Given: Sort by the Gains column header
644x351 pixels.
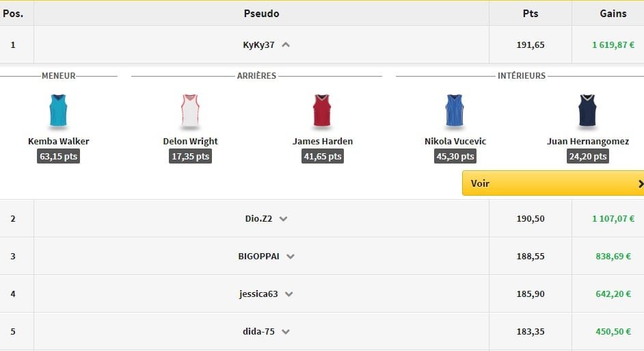Looking at the screenshot, I should (608, 14).
